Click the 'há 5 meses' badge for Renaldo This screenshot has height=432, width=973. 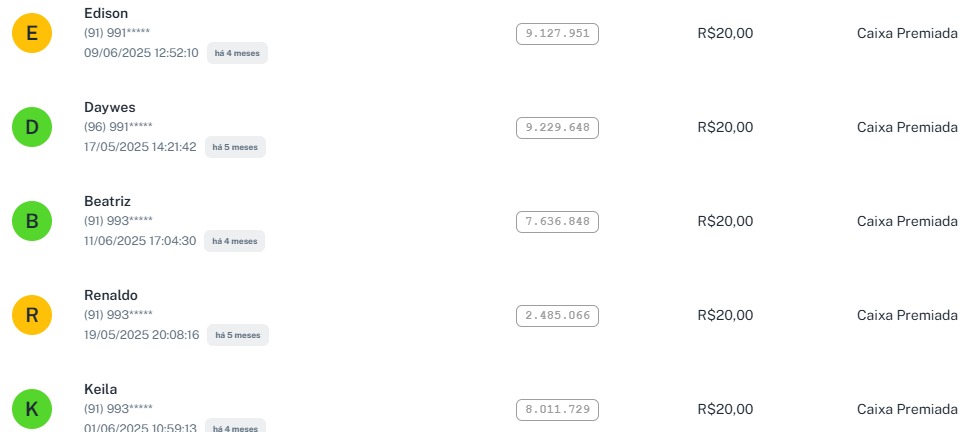pos(237,335)
